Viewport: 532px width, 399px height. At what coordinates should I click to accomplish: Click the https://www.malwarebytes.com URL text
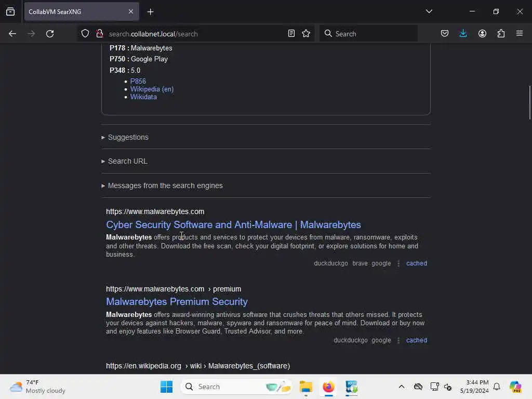click(155, 211)
